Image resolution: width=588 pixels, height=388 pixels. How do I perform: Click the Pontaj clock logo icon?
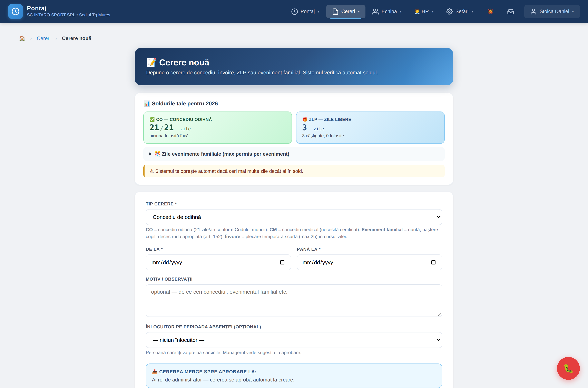tap(15, 11)
